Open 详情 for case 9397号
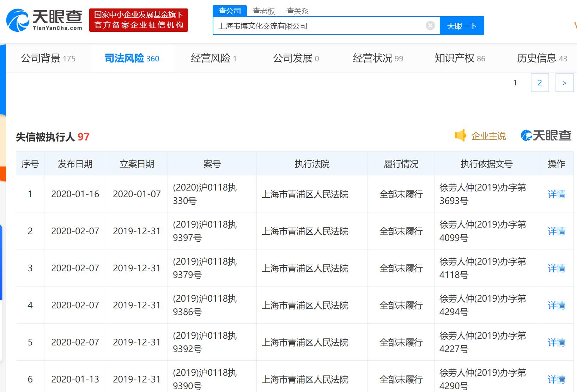577x392 pixels. pos(556,231)
